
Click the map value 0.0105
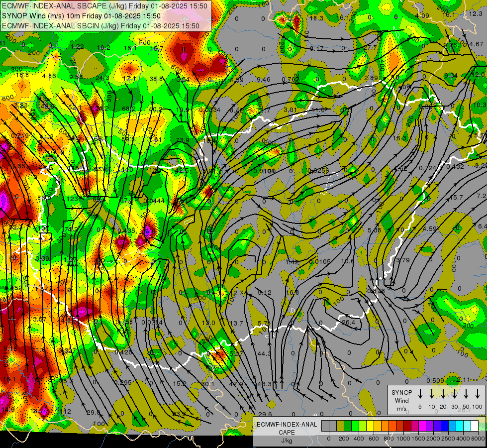[320, 261]
